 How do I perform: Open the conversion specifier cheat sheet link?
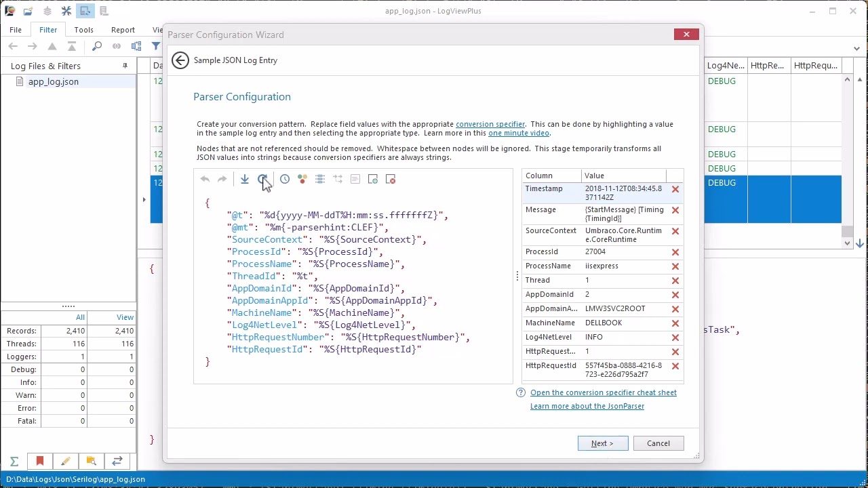coord(604,392)
